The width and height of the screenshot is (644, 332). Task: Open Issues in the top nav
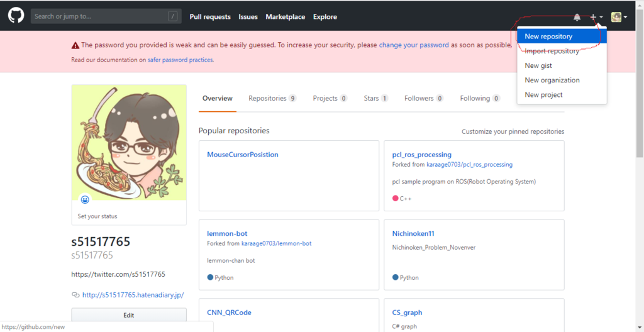pos(248,17)
